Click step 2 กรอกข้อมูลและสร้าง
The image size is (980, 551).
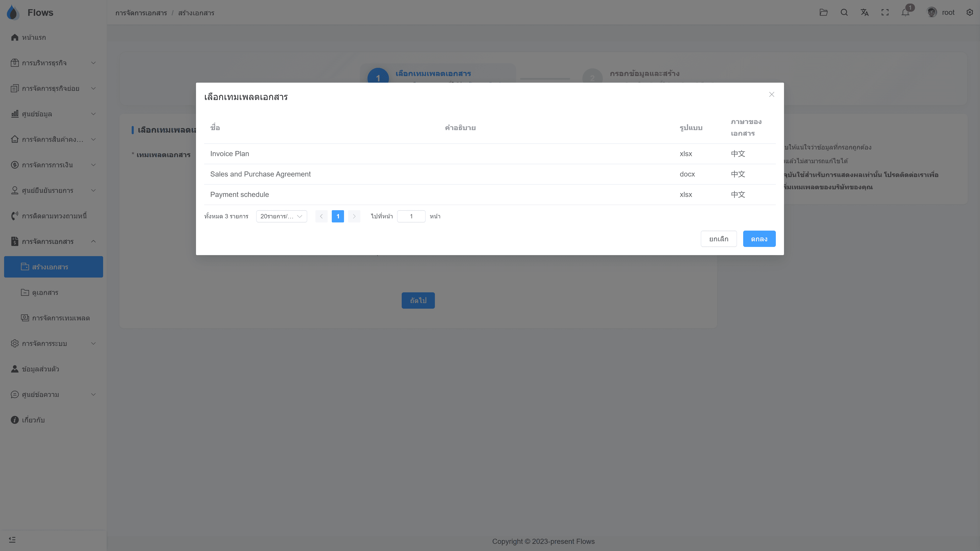coord(644,73)
